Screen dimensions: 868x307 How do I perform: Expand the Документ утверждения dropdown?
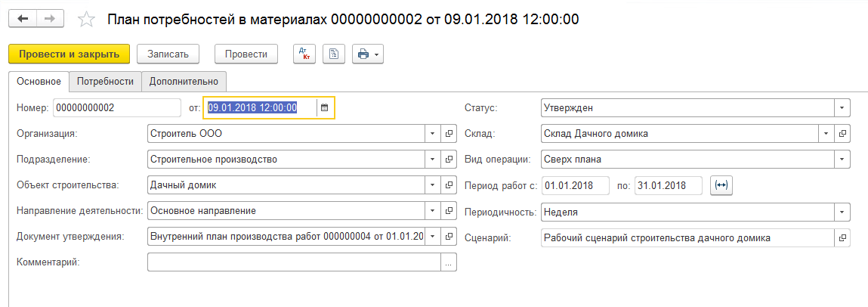433,237
